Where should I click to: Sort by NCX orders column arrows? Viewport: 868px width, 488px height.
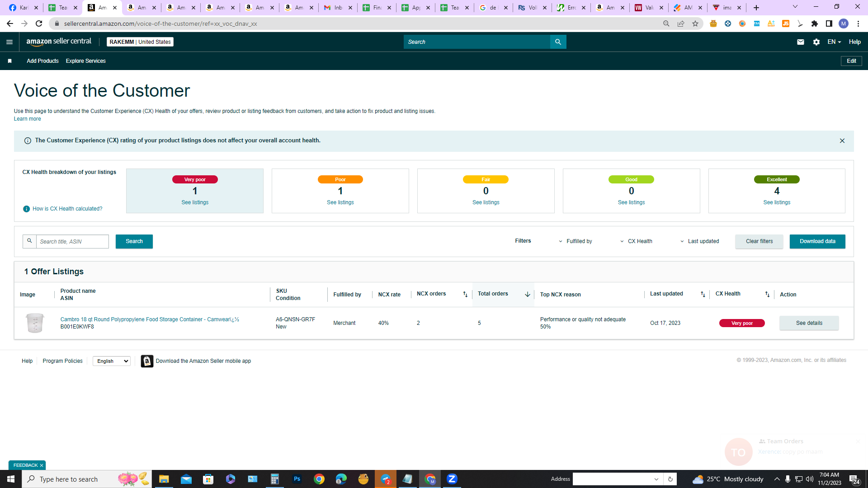click(465, 294)
